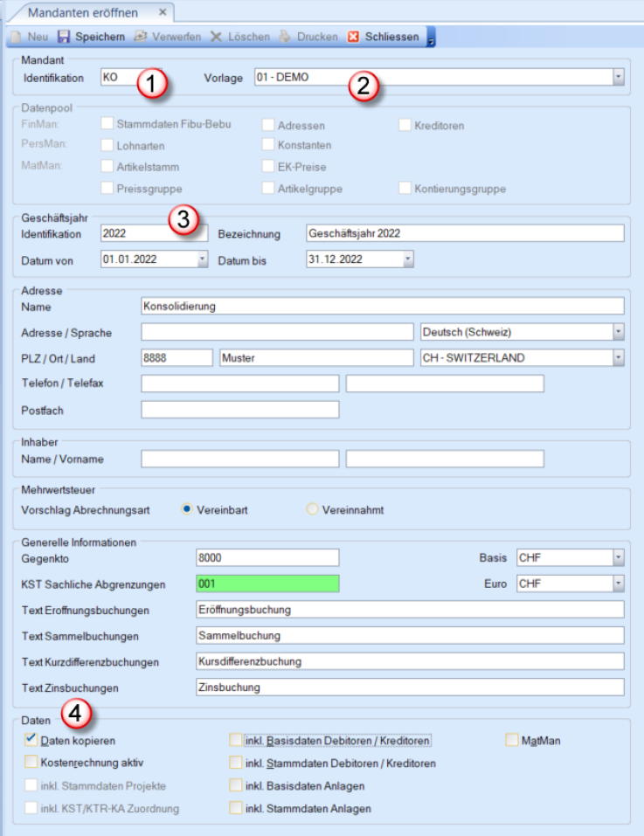Screen dimensions: 644x836
Task: Click the Löschen button label
Action: point(249,37)
